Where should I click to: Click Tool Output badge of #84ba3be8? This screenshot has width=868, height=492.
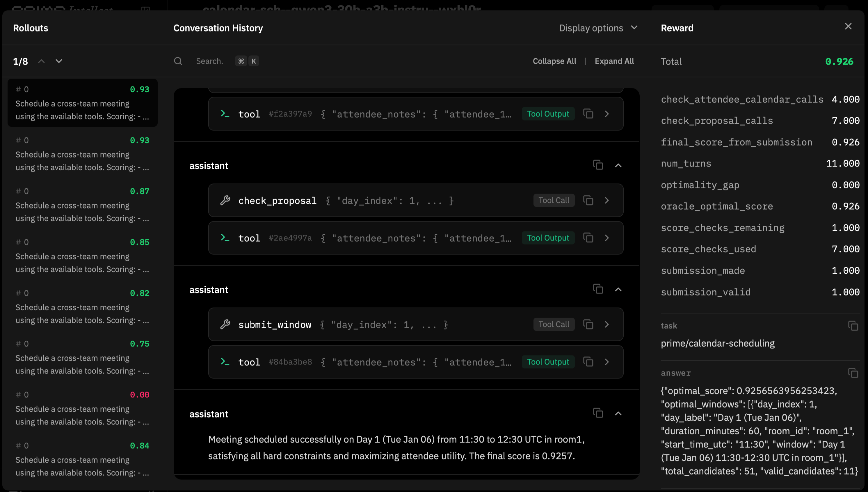click(x=548, y=362)
